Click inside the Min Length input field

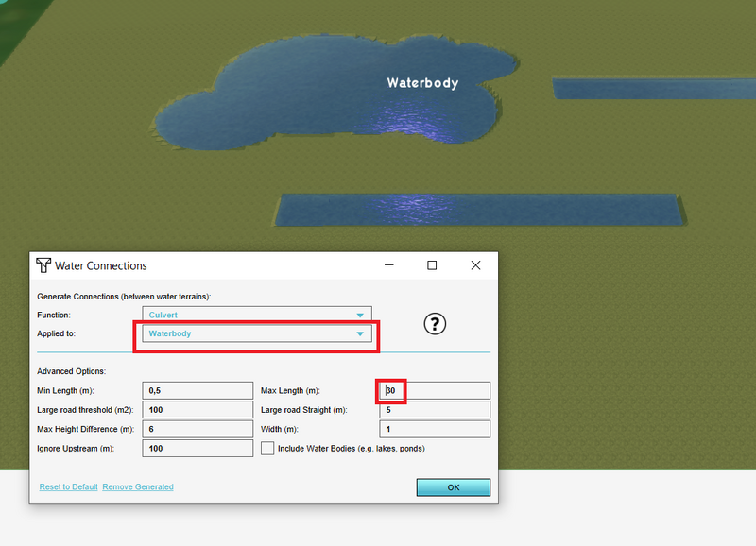tap(197, 390)
